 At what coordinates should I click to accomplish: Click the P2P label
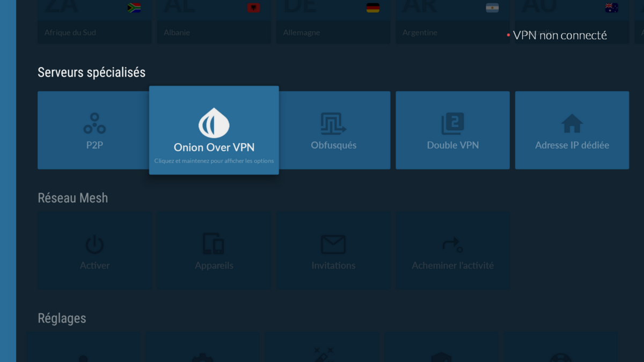tap(94, 145)
